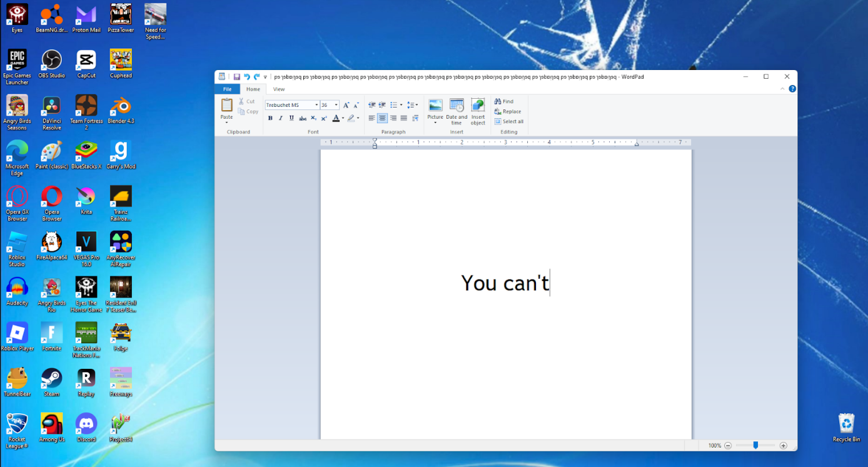This screenshot has width=868, height=467.
Task: Click Replace in the Editing group
Action: point(508,111)
